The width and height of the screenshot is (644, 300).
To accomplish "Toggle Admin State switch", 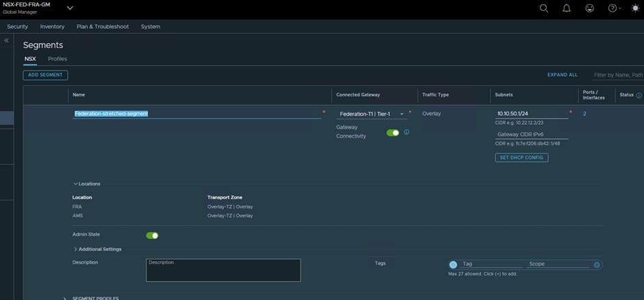I will point(152,235).
